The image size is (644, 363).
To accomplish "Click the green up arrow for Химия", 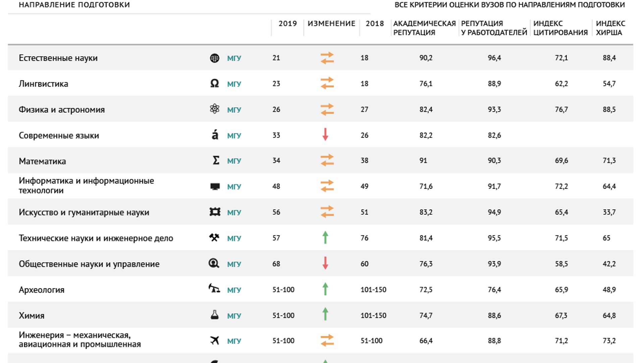I will (x=325, y=314).
